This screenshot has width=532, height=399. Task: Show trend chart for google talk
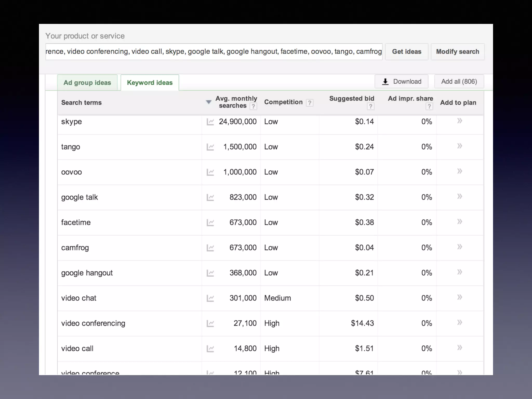(210, 197)
